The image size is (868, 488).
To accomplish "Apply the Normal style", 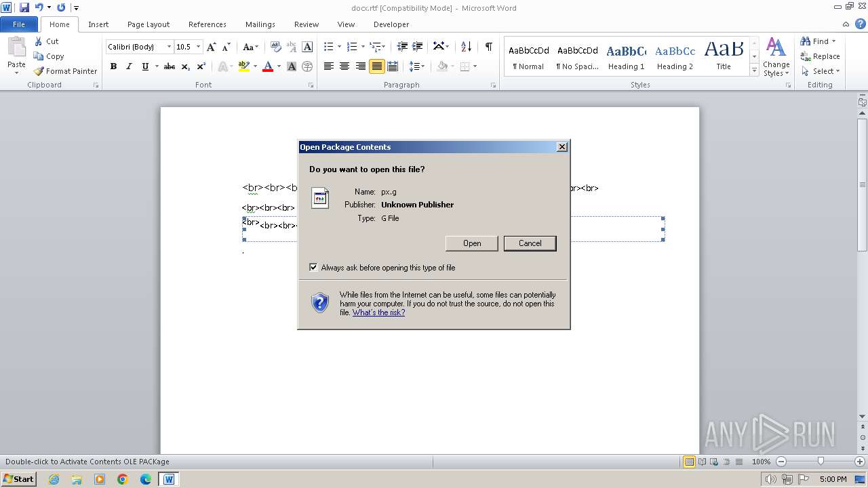I will pyautogui.click(x=528, y=57).
